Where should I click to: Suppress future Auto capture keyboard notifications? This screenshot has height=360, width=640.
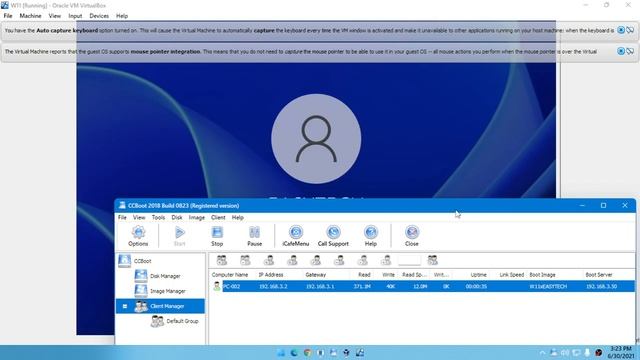coord(630,30)
